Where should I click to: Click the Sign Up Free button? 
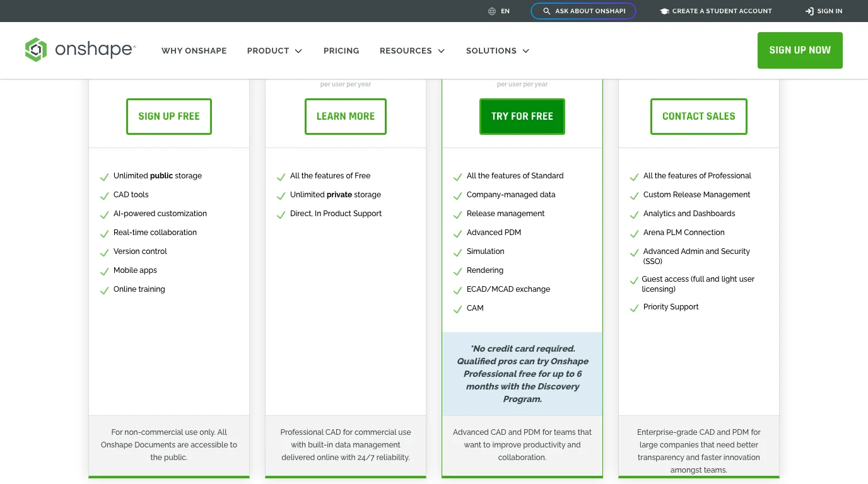coord(169,117)
